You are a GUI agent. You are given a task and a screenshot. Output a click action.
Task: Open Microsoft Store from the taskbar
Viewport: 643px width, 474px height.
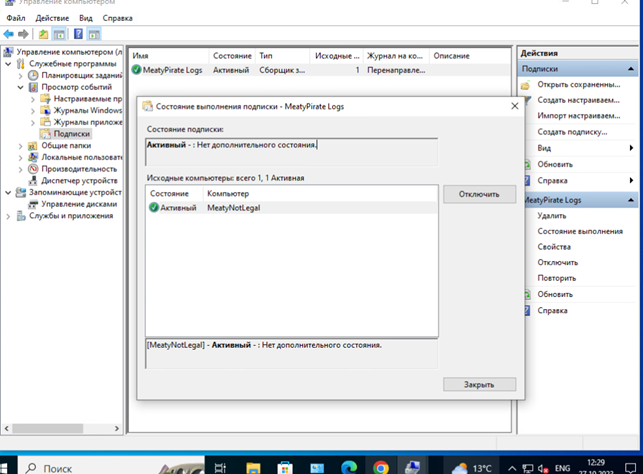pos(285,467)
